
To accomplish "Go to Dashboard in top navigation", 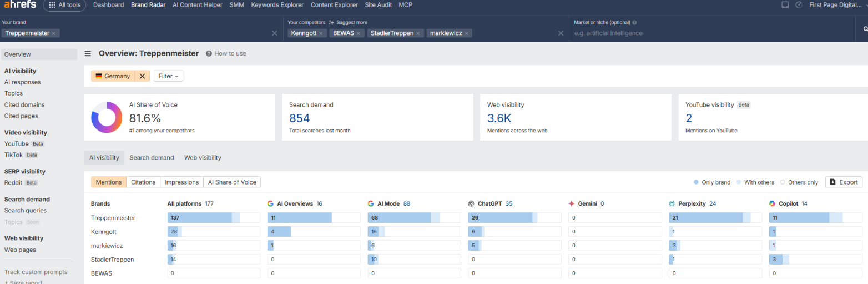I will click(109, 5).
